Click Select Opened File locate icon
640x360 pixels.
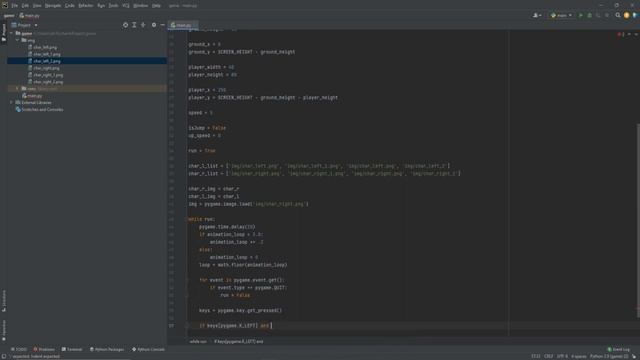125,25
